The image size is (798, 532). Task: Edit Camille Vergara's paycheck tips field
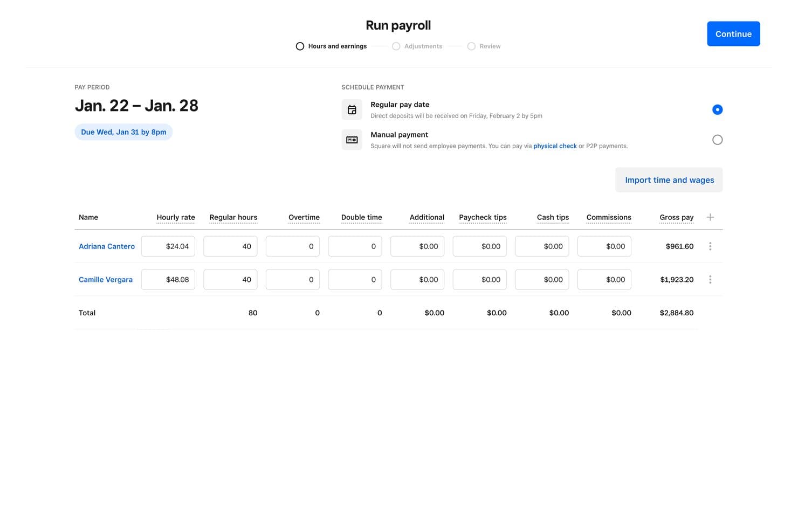[x=480, y=280]
